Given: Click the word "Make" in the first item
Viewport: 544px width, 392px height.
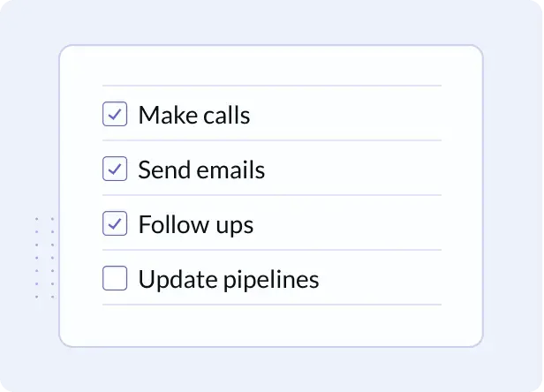Looking at the screenshot, I should click(x=165, y=115).
